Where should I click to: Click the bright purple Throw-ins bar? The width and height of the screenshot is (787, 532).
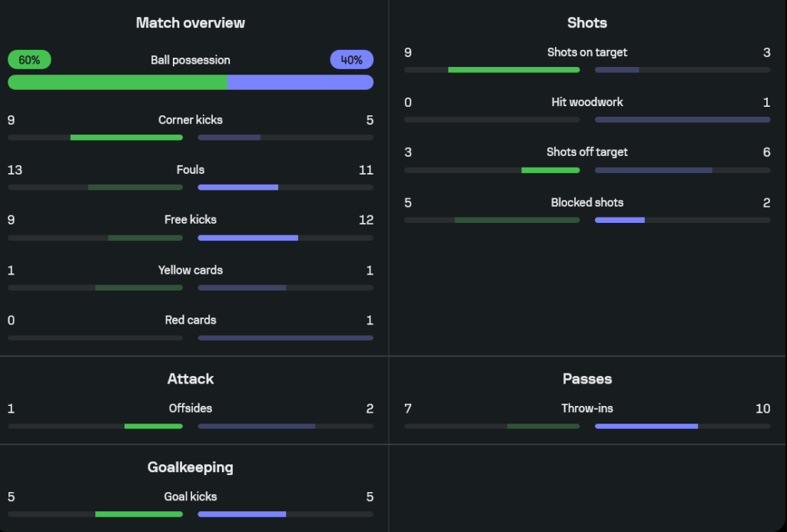coord(646,426)
